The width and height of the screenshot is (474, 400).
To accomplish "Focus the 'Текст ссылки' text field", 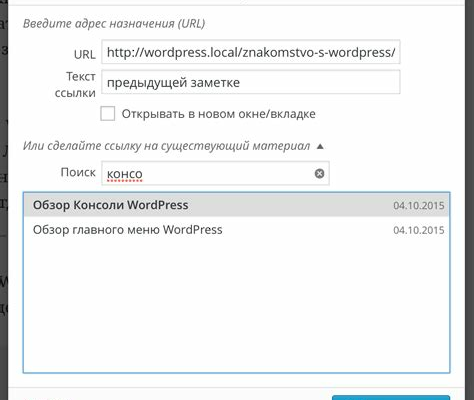I will click(x=251, y=82).
